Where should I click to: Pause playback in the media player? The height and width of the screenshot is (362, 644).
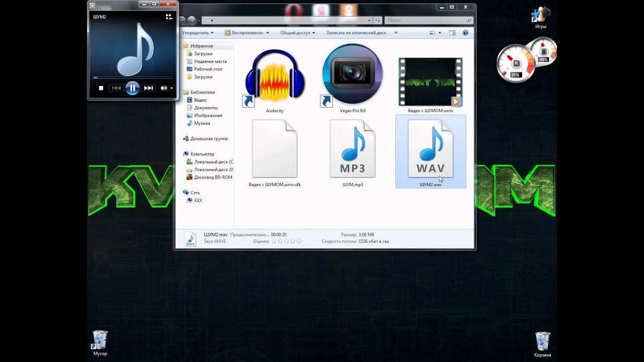click(x=132, y=88)
